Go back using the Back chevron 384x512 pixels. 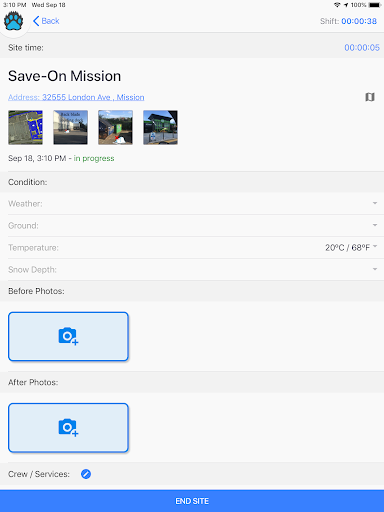[46, 21]
